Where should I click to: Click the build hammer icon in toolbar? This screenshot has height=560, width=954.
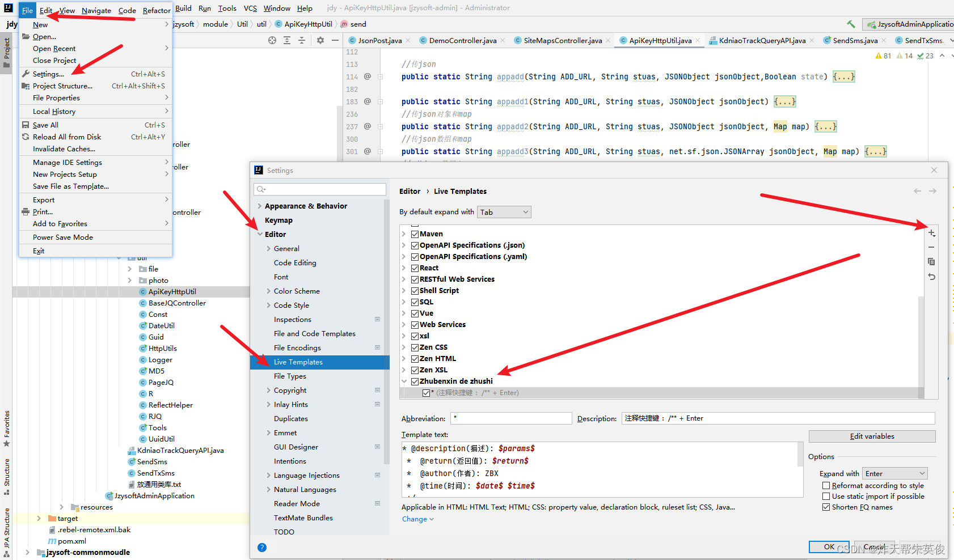coord(851,24)
